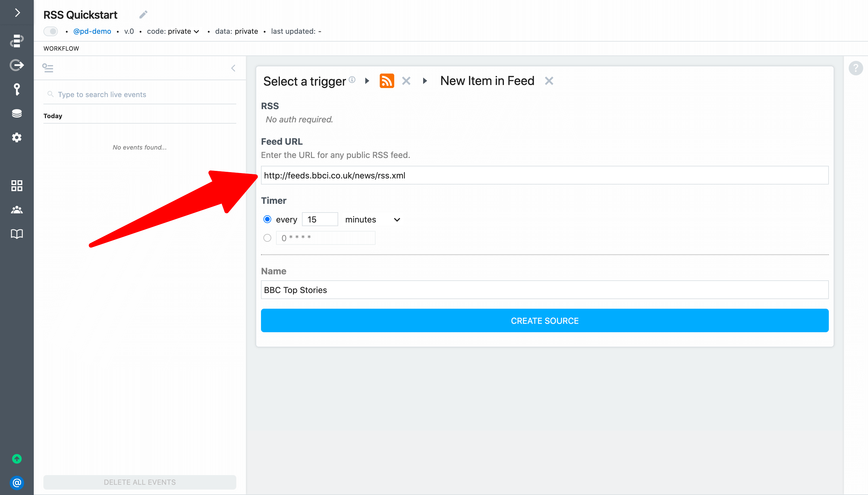Click the Feed URL text field
This screenshot has height=495, width=868.
[x=544, y=175]
